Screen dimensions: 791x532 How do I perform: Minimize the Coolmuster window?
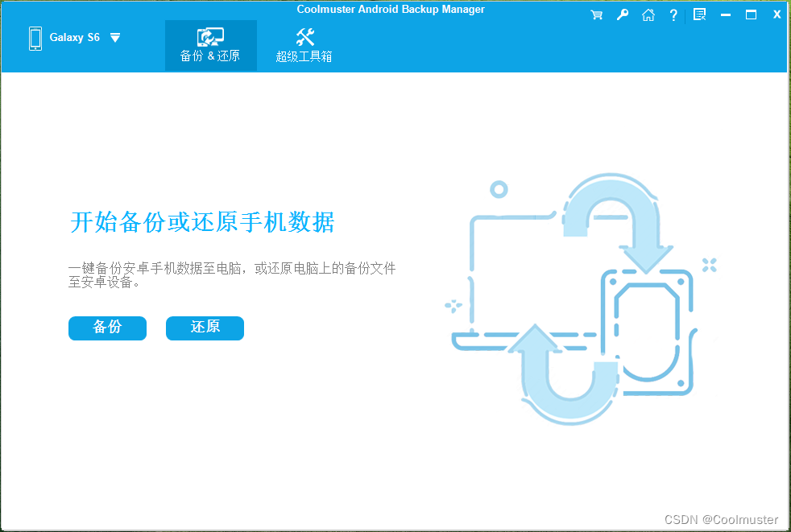pos(726,14)
